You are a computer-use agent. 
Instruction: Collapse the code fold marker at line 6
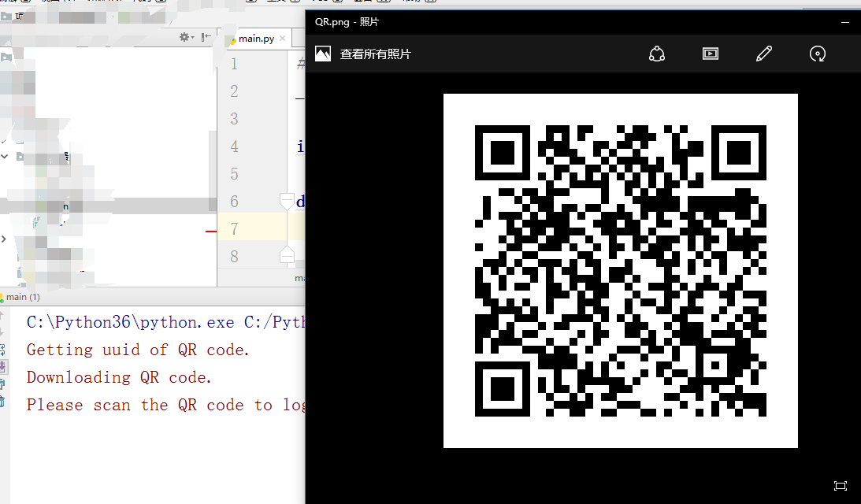click(x=287, y=201)
